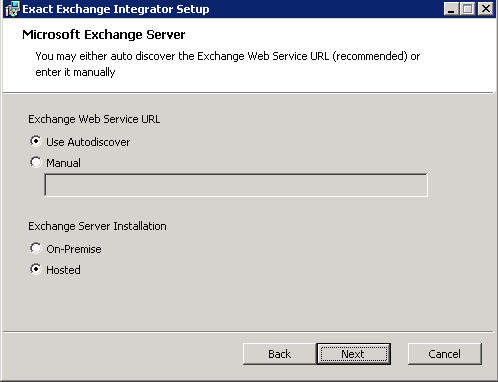Image resolution: width=498 pixels, height=382 pixels.
Task: Focus the manual Exchange URL text field
Action: tap(236, 185)
